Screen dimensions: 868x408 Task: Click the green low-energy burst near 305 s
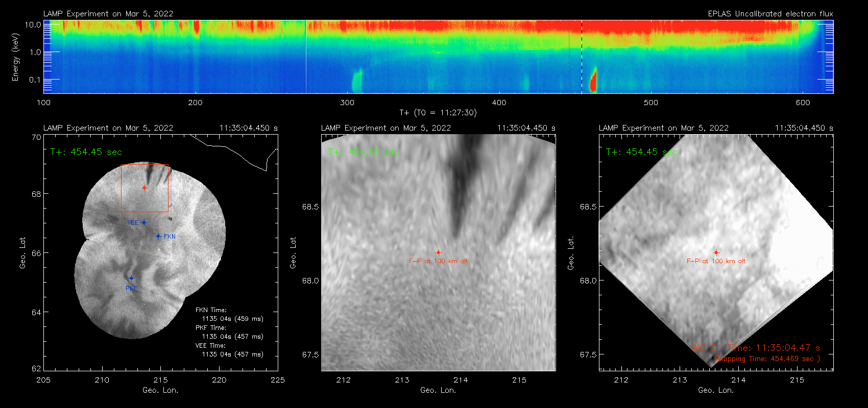tap(357, 81)
